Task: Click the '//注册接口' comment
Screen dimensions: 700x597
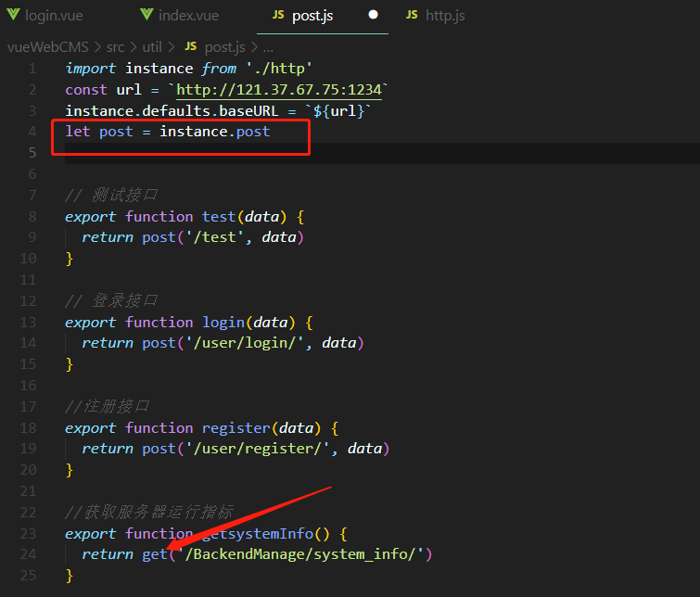Action: tap(107, 406)
